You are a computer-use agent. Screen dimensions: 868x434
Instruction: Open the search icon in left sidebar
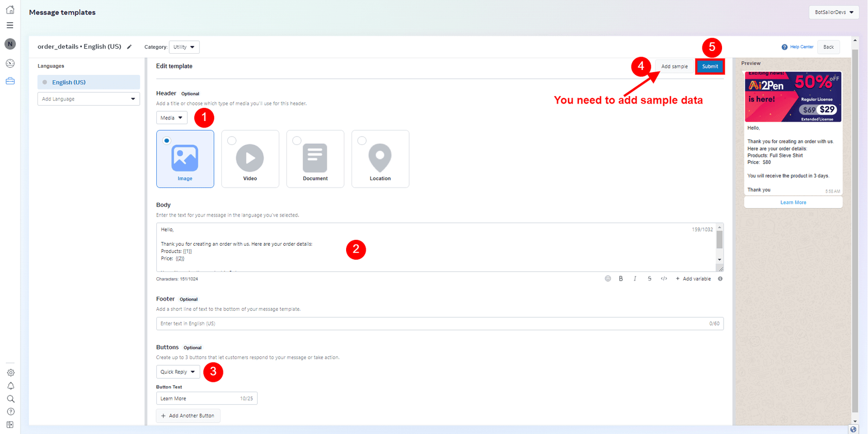tap(10, 399)
